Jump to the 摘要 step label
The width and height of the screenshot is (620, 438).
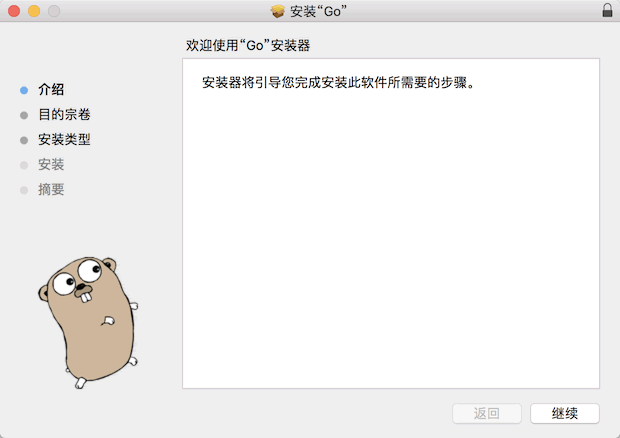[51, 190]
